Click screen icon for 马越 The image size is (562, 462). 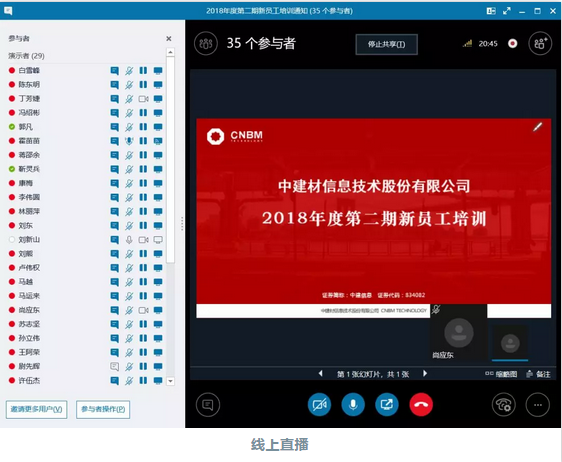click(x=158, y=282)
